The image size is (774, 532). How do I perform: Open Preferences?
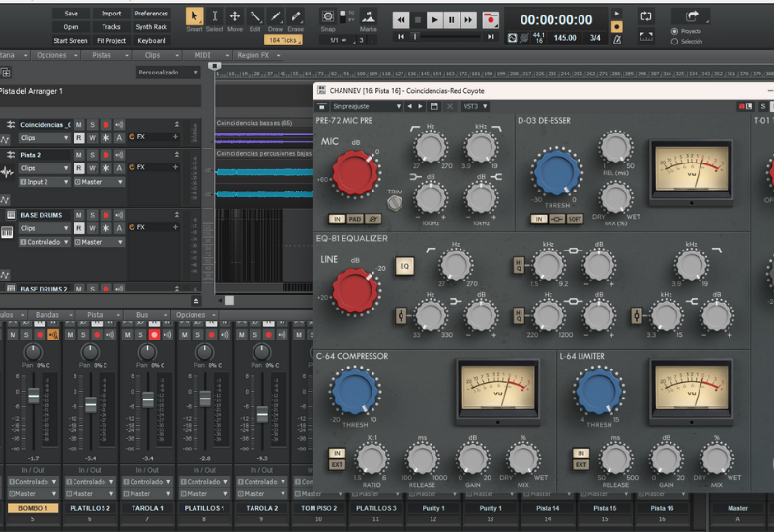click(152, 14)
